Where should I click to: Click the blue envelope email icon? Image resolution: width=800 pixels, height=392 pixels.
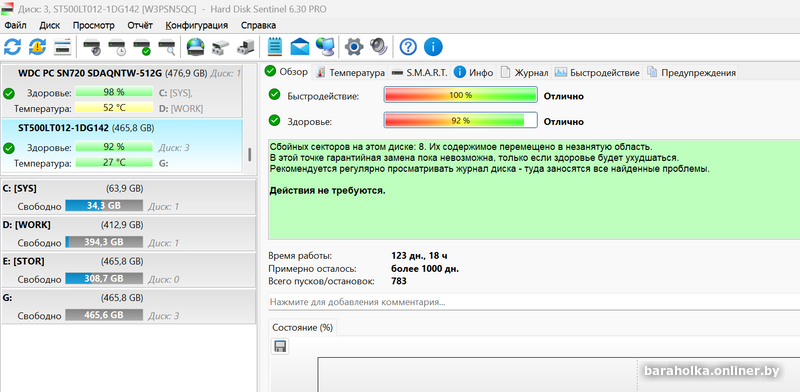[300, 47]
